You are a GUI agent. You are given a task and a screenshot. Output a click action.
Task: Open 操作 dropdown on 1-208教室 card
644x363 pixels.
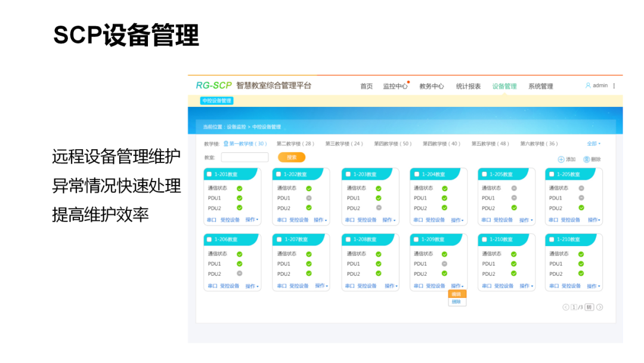(x=391, y=286)
